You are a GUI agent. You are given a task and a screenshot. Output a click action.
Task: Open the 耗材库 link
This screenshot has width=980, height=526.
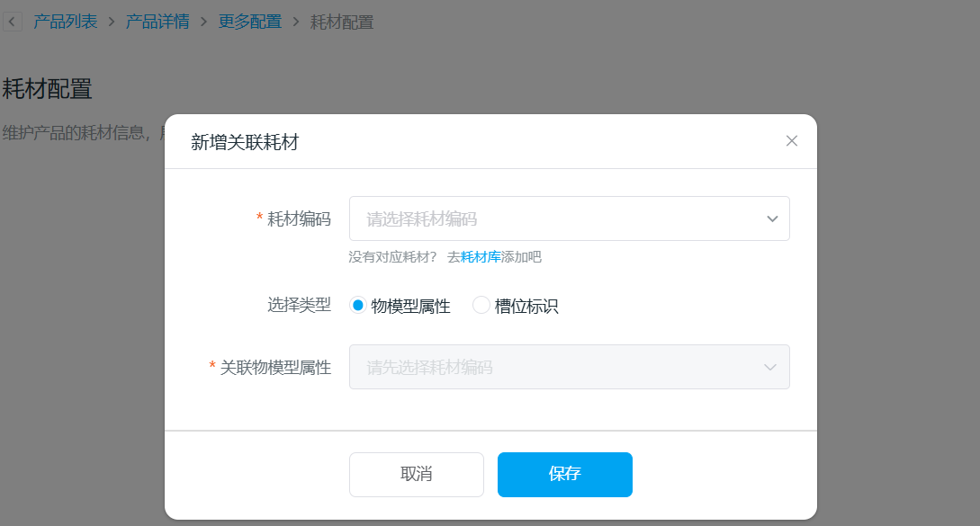pyautogui.click(x=481, y=257)
